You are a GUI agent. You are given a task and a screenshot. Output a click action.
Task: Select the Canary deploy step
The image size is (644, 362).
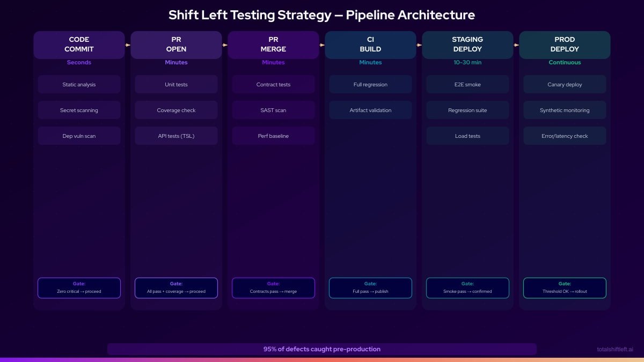pyautogui.click(x=565, y=84)
